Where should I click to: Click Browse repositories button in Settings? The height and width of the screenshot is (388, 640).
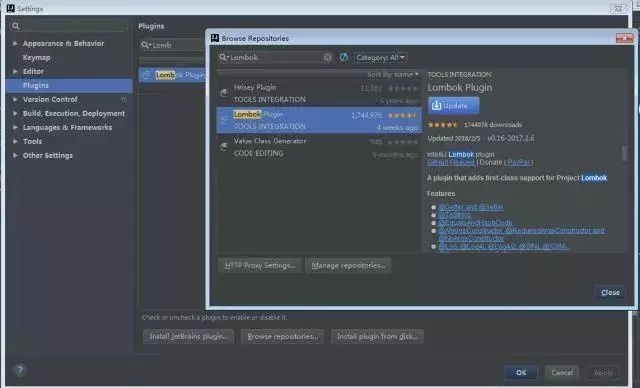(x=282, y=337)
